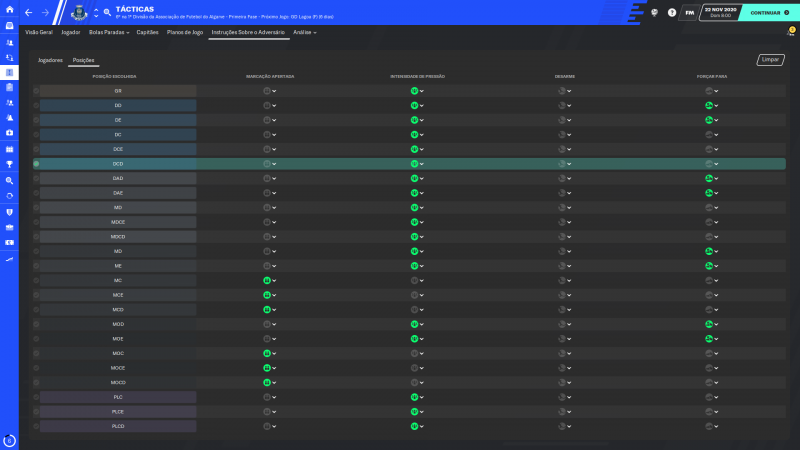Viewport: 800px width, 450px height.
Task: Expand the pressing intensity dropdown for DCE
Action: coord(421,149)
